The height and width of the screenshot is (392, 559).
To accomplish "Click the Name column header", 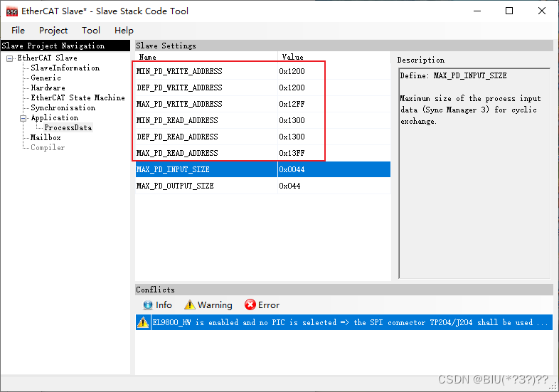I will (x=206, y=57).
